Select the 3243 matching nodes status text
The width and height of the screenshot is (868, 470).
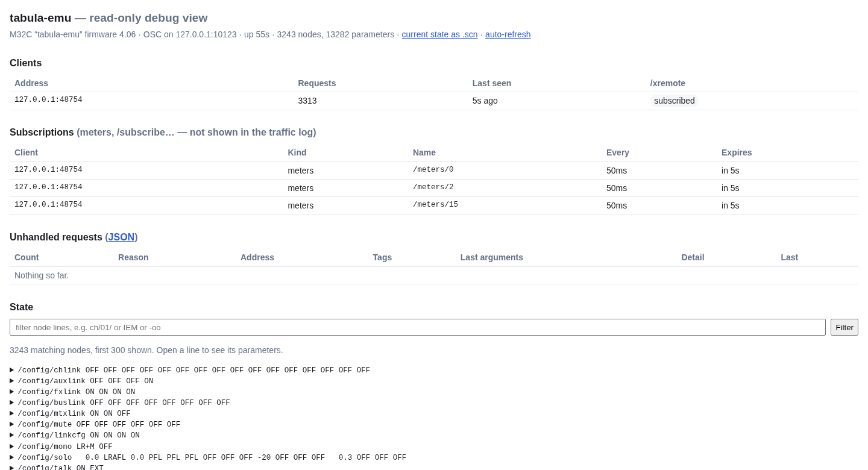146,350
